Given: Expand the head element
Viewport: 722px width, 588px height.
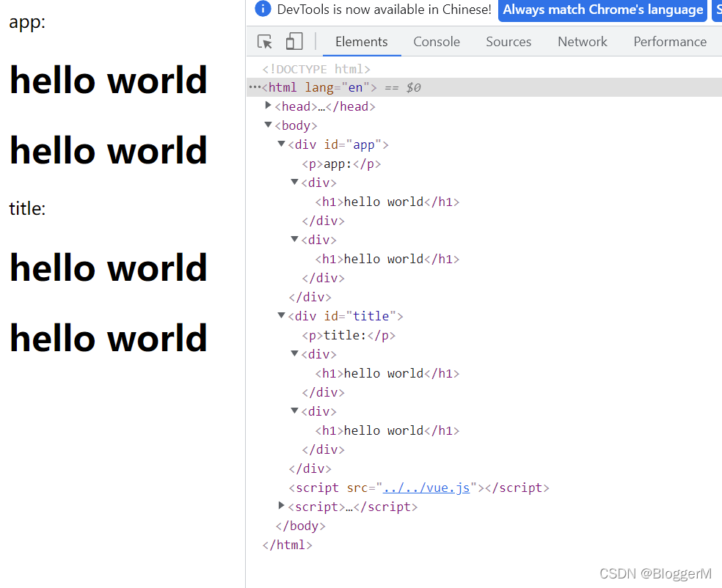Looking at the screenshot, I should 268,106.
